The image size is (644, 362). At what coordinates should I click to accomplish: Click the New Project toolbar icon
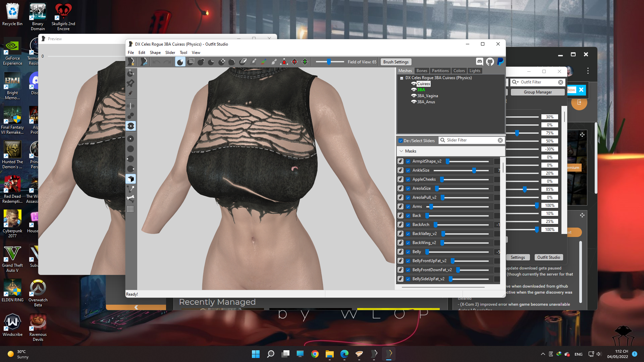coord(131,62)
